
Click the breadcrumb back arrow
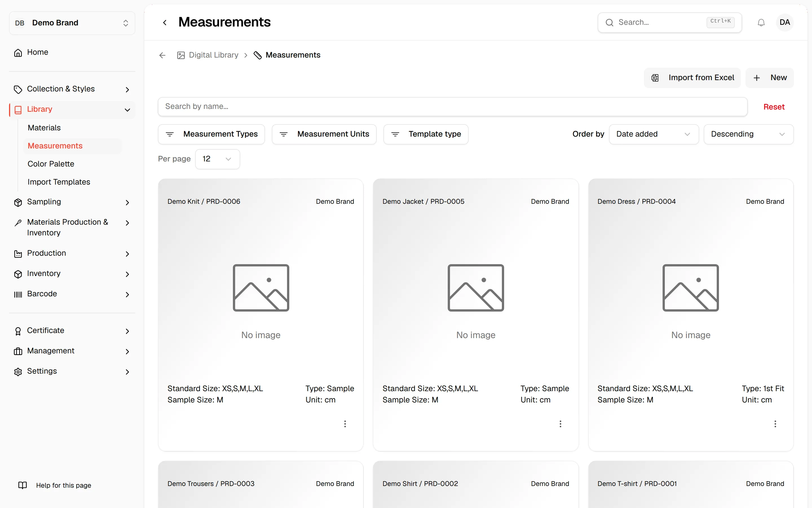tap(162, 55)
